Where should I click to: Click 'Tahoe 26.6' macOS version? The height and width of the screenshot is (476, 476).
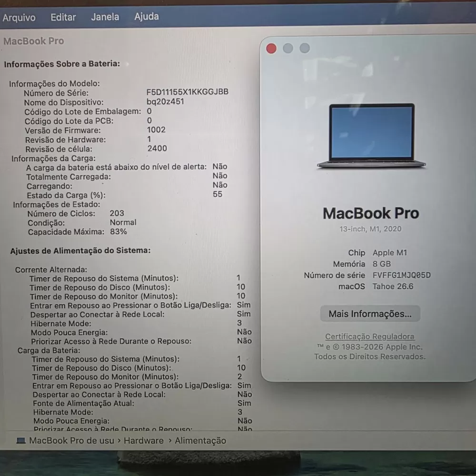tap(393, 286)
